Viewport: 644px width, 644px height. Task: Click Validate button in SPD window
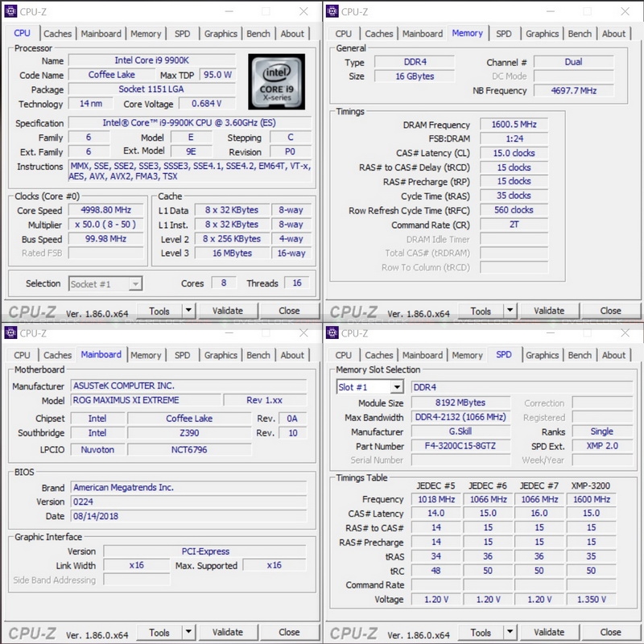550,633
